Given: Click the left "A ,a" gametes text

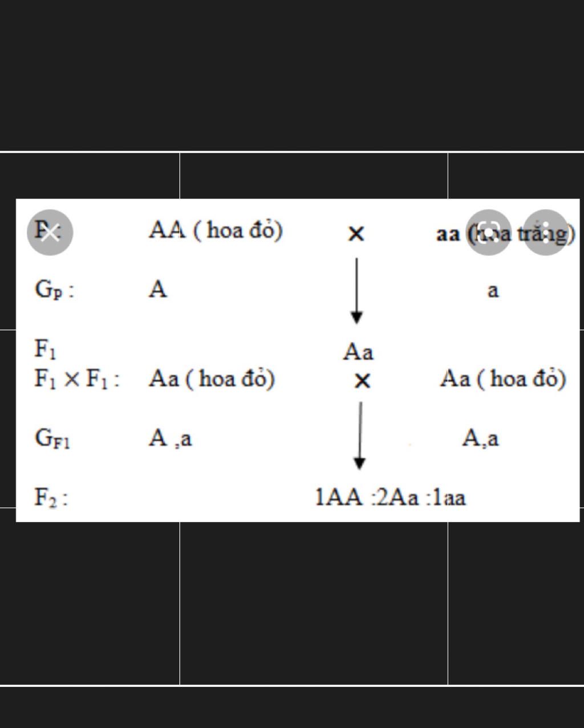Looking at the screenshot, I should (171, 438).
